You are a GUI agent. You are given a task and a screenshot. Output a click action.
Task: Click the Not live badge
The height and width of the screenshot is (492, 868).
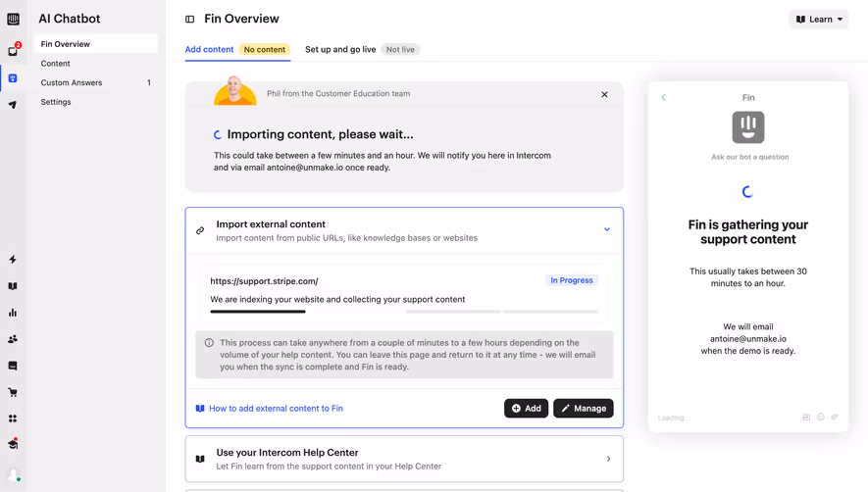point(400,49)
